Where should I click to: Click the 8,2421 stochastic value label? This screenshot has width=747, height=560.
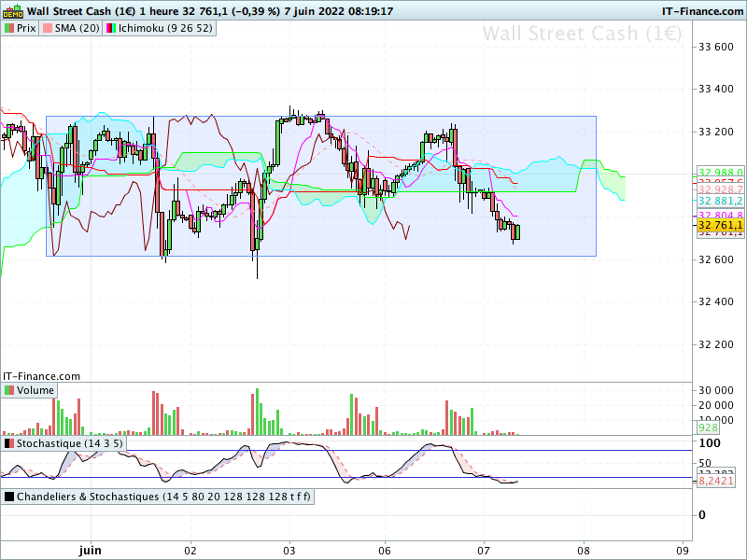click(716, 481)
